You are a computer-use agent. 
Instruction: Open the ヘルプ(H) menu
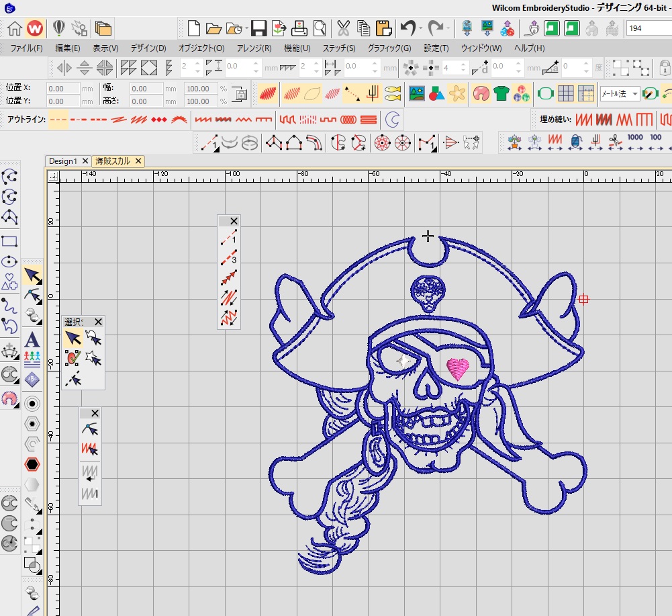click(529, 48)
